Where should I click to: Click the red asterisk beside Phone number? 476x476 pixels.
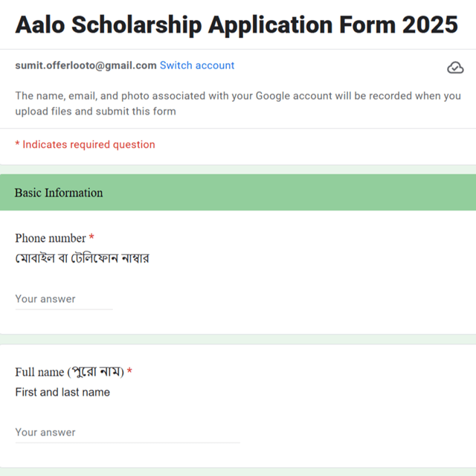point(91,237)
